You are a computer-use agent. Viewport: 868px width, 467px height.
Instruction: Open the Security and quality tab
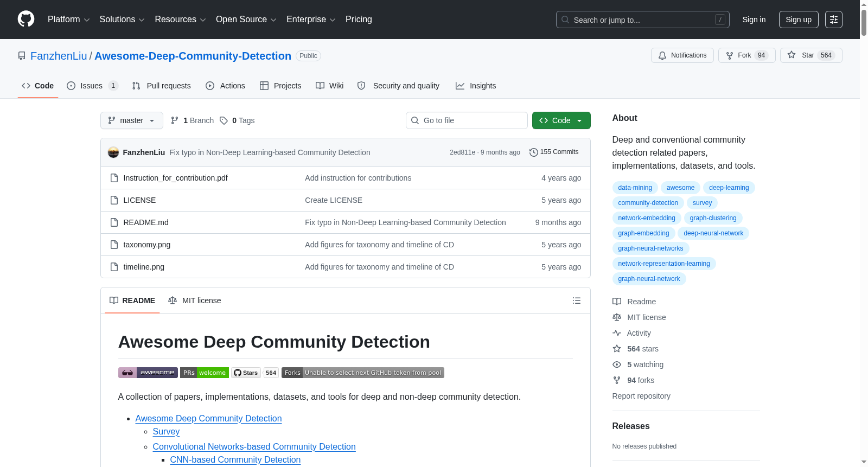(x=399, y=86)
